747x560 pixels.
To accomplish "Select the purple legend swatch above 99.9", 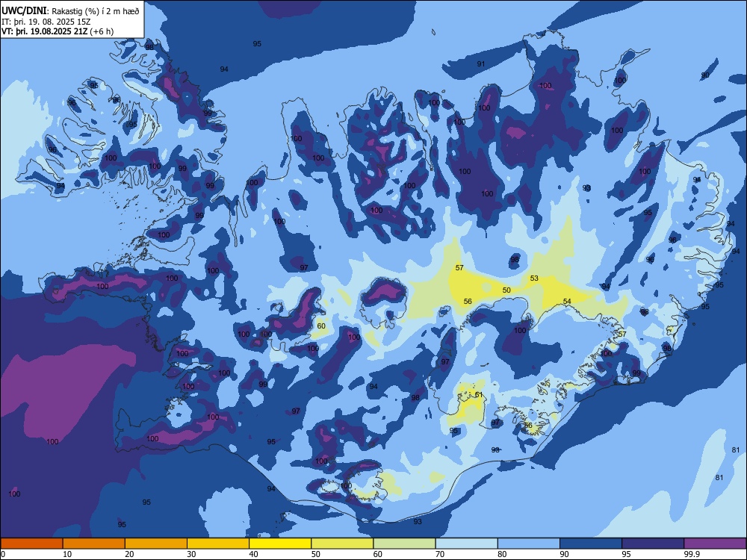I will click(x=715, y=544).
